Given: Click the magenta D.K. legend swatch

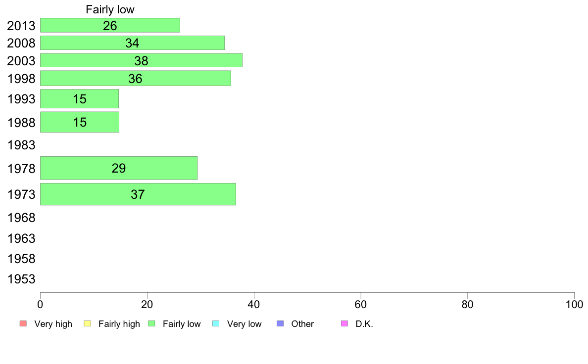Looking at the screenshot, I should (x=344, y=323).
